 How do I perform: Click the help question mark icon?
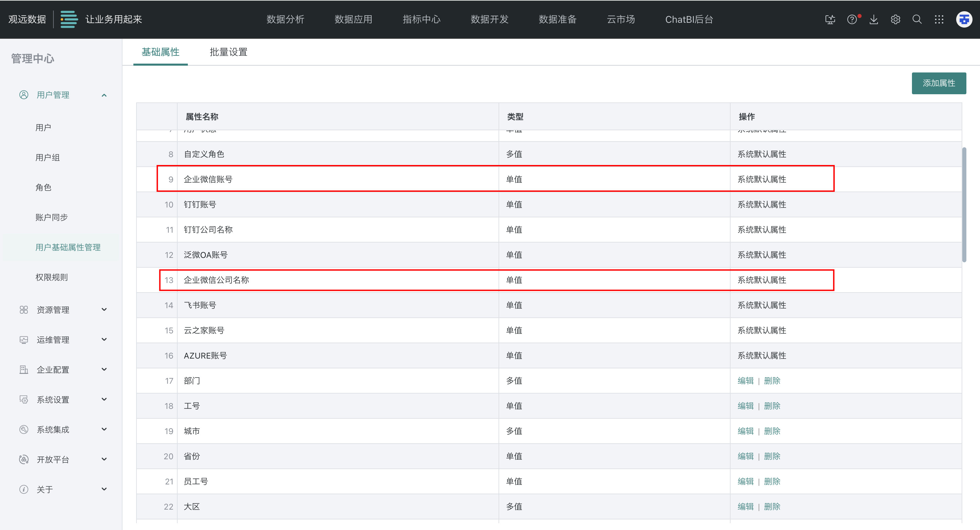click(852, 19)
